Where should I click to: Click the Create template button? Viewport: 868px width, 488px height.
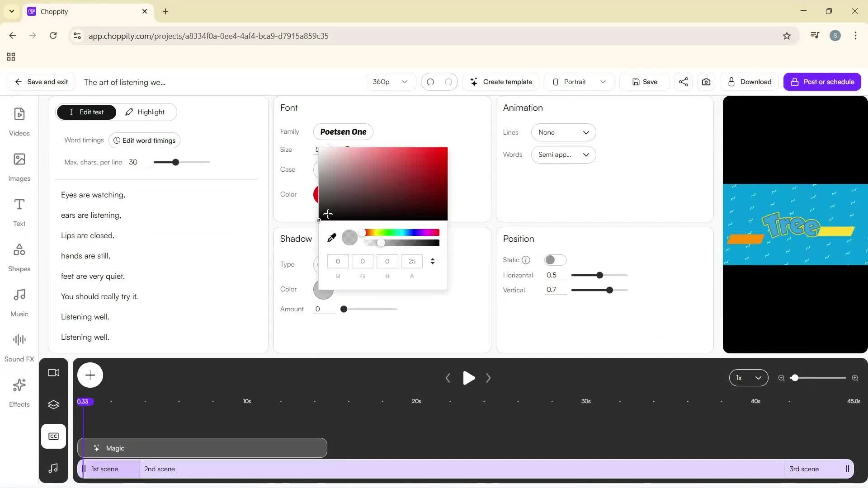click(501, 82)
